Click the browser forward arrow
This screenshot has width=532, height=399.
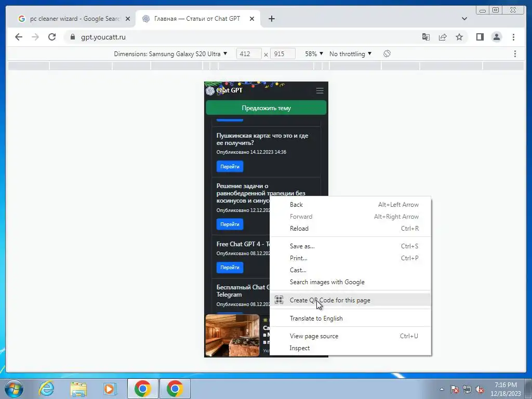tap(35, 37)
